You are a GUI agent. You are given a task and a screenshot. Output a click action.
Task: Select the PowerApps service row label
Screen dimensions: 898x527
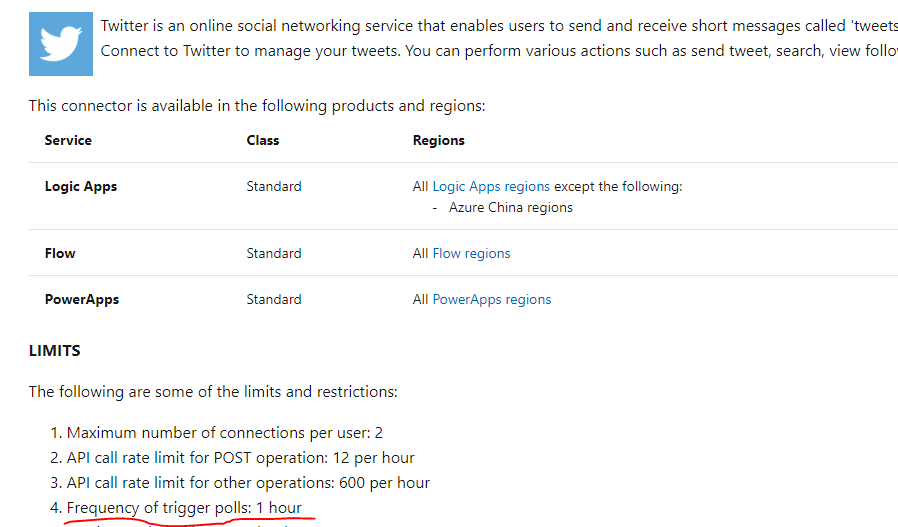click(x=82, y=299)
